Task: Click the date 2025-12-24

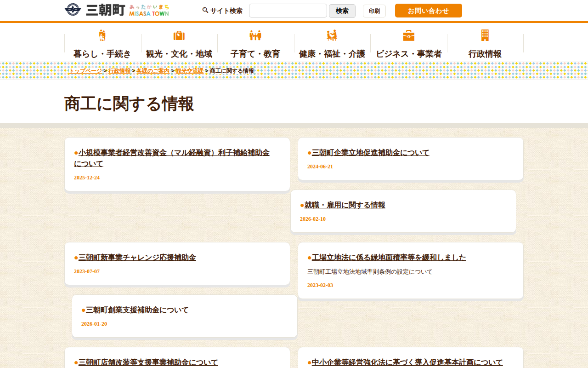Action: tap(87, 178)
